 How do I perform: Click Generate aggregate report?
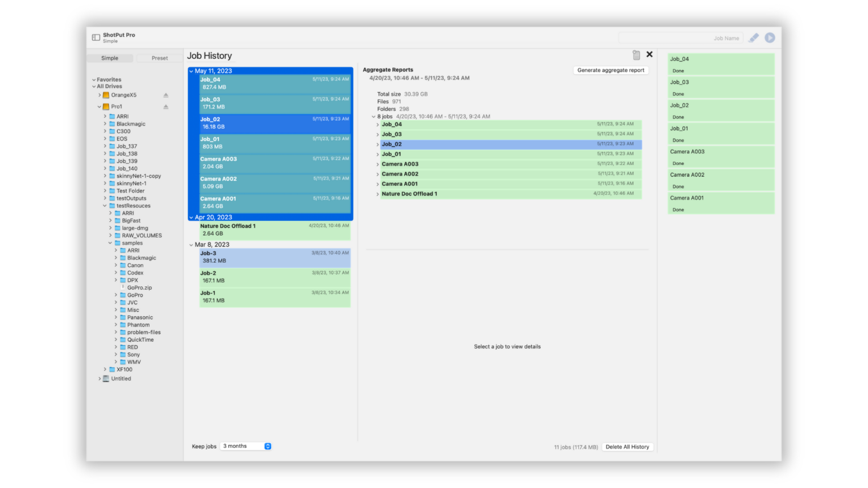click(x=610, y=70)
